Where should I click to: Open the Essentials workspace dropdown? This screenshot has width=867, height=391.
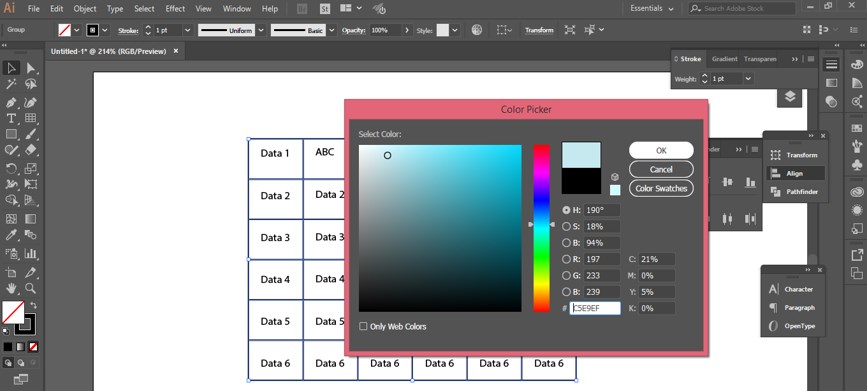point(652,8)
